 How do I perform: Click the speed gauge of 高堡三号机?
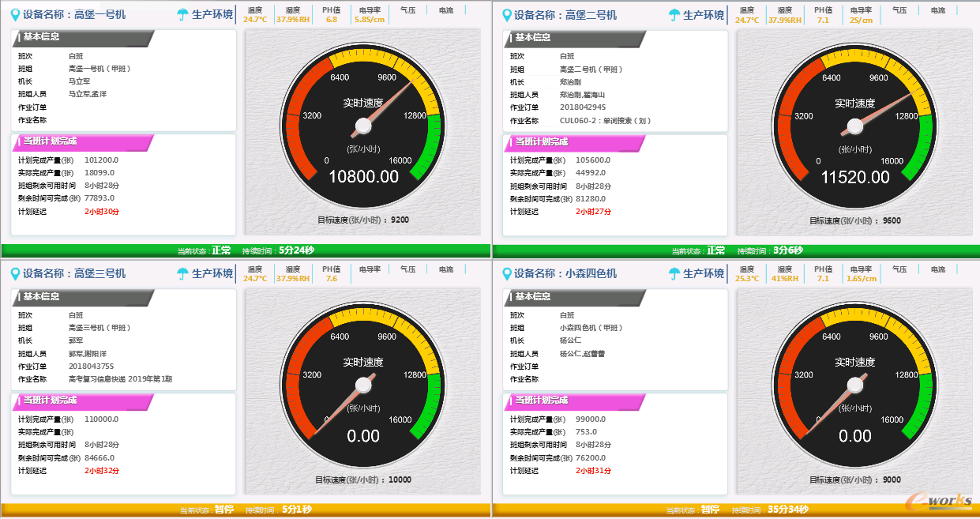point(363,385)
